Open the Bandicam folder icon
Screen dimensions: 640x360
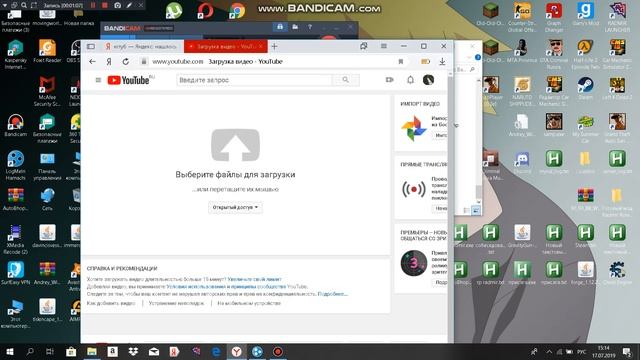pyautogui.click(x=295, y=27)
